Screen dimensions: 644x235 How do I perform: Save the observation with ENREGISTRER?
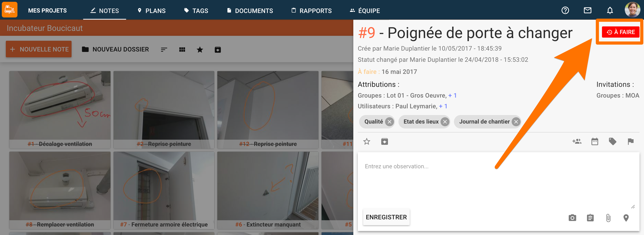386,217
